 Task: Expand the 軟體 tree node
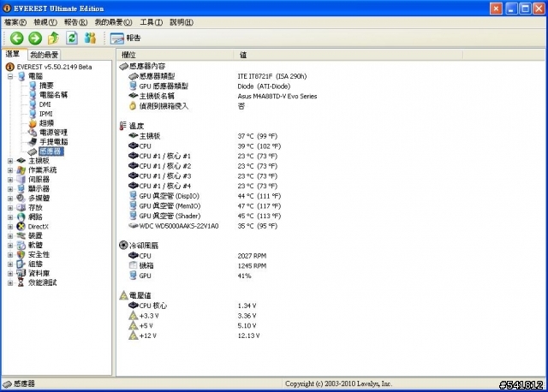point(10,246)
